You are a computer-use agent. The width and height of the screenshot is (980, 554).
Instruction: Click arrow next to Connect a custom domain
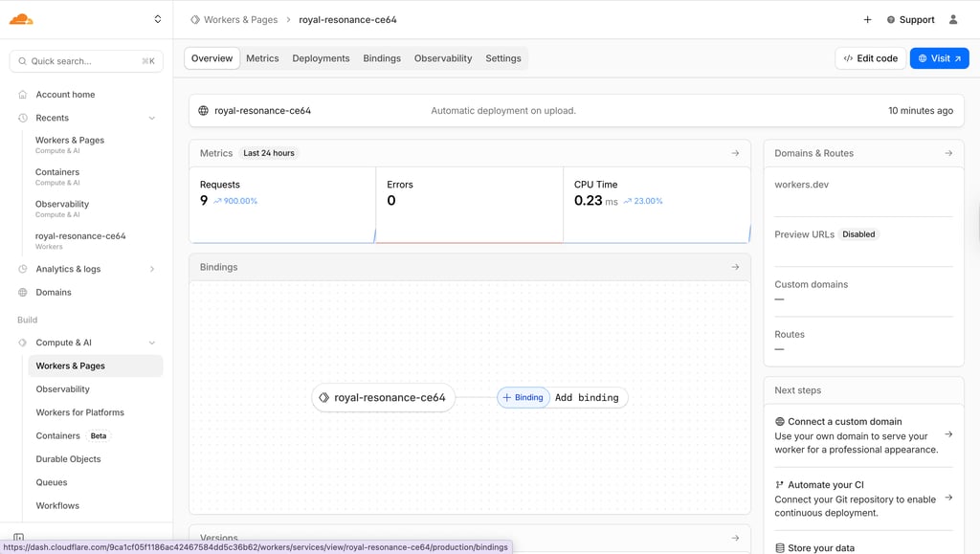point(948,434)
